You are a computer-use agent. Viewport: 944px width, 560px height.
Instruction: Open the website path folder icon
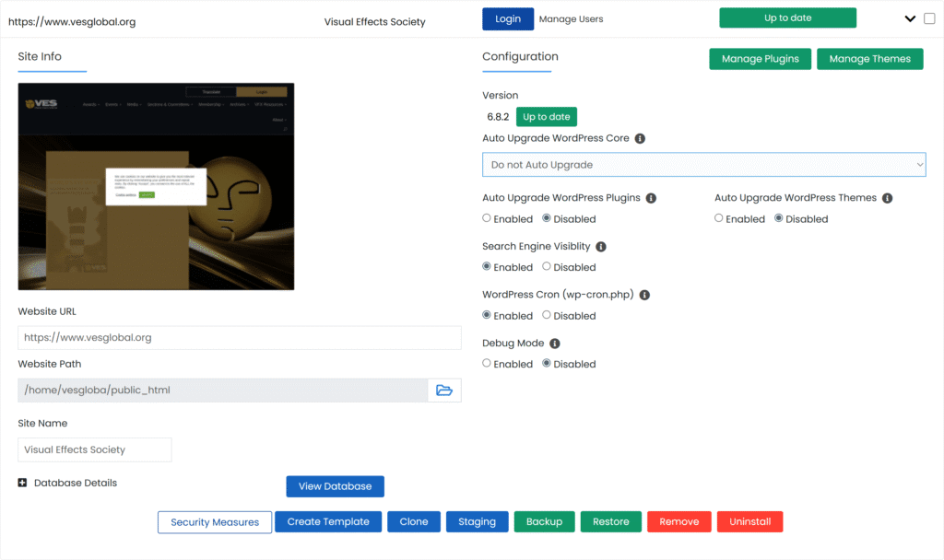click(444, 391)
